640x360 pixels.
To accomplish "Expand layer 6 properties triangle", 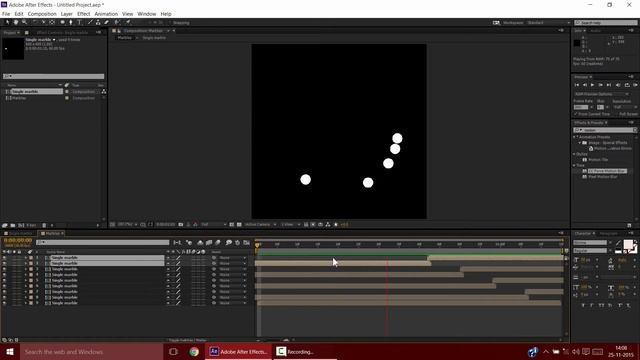I will click(26, 286).
